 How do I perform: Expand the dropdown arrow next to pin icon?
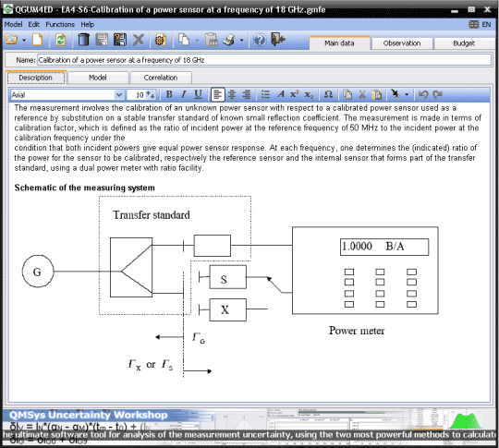[407, 95]
